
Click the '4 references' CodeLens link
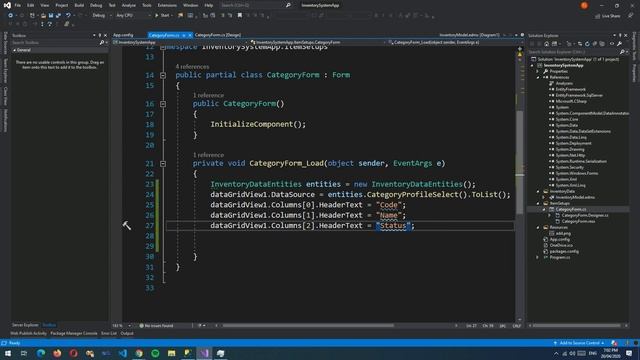[192, 67]
